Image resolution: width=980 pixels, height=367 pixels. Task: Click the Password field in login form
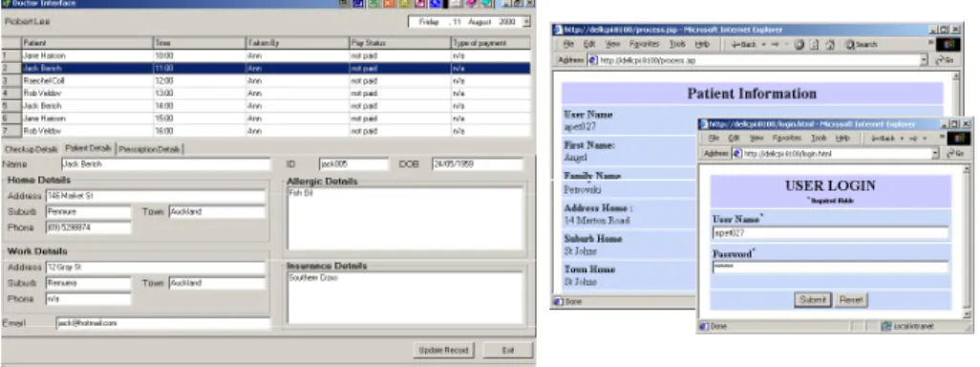click(x=830, y=268)
